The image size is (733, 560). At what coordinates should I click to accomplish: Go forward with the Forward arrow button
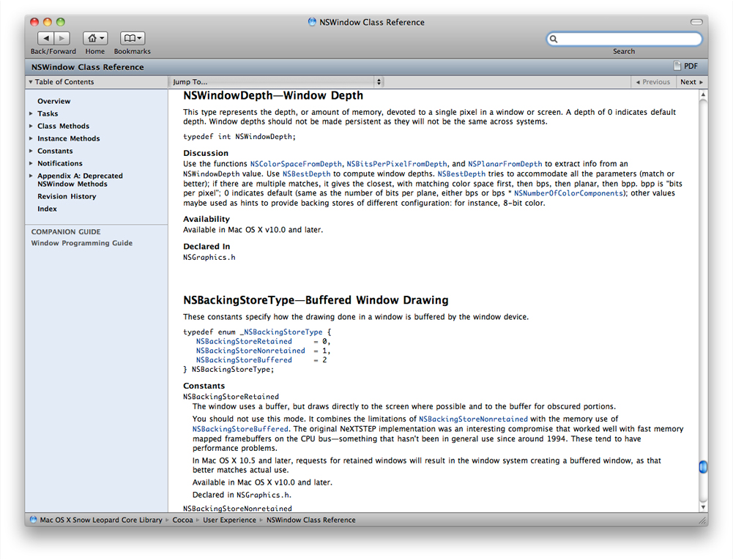coord(62,38)
